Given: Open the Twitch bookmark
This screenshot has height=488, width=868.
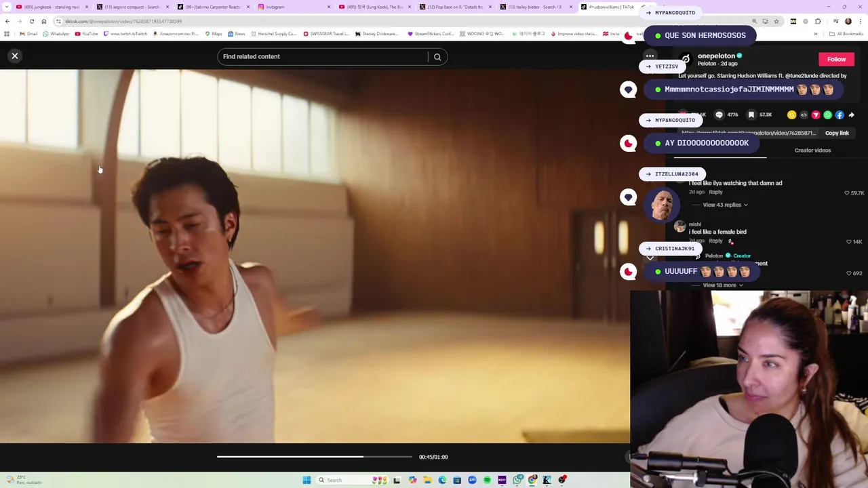Looking at the screenshot, I should (x=125, y=34).
